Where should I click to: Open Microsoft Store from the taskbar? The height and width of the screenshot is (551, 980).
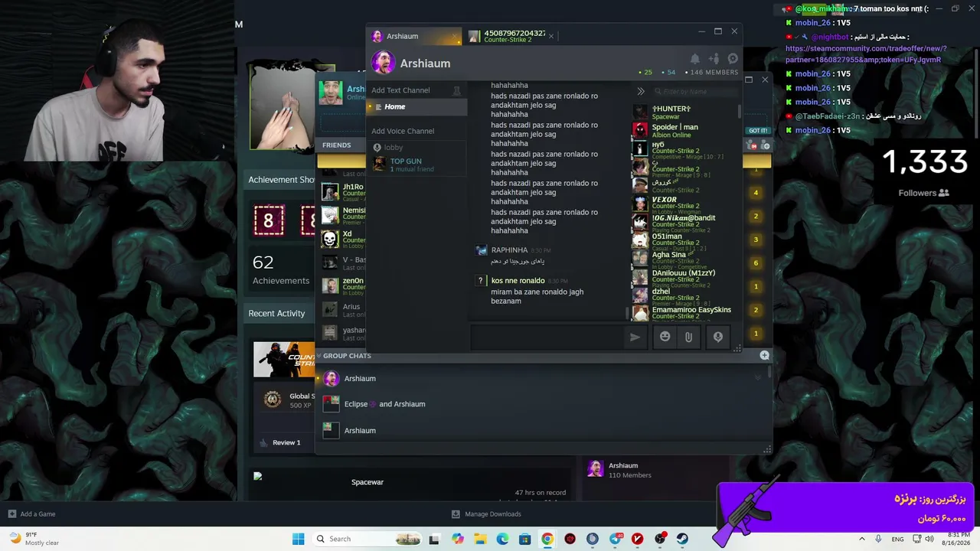[x=524, y=539]
